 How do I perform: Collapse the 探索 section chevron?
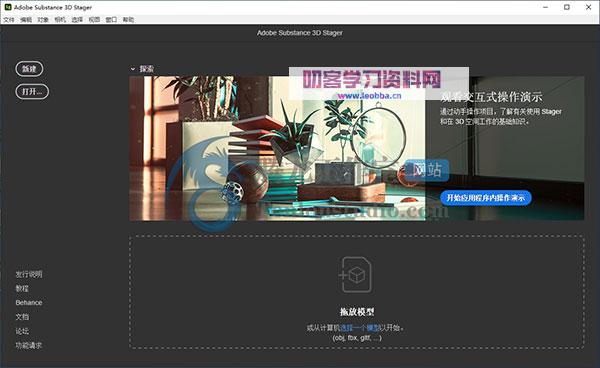[x=133, y=69]
